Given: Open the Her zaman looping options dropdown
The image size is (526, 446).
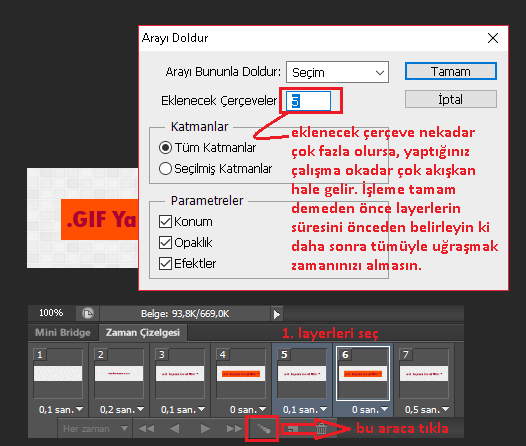Looking at the screenshot, I should (95, 429).
